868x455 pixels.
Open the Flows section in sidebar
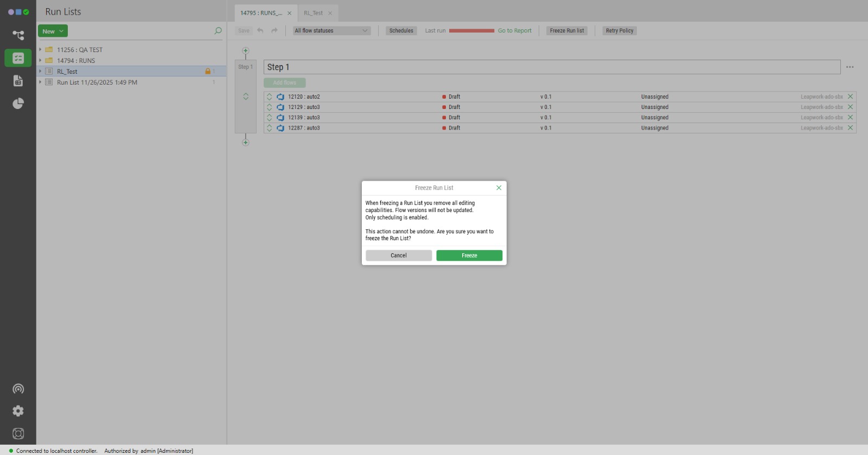pyautogui.click(x=18, y=35)
